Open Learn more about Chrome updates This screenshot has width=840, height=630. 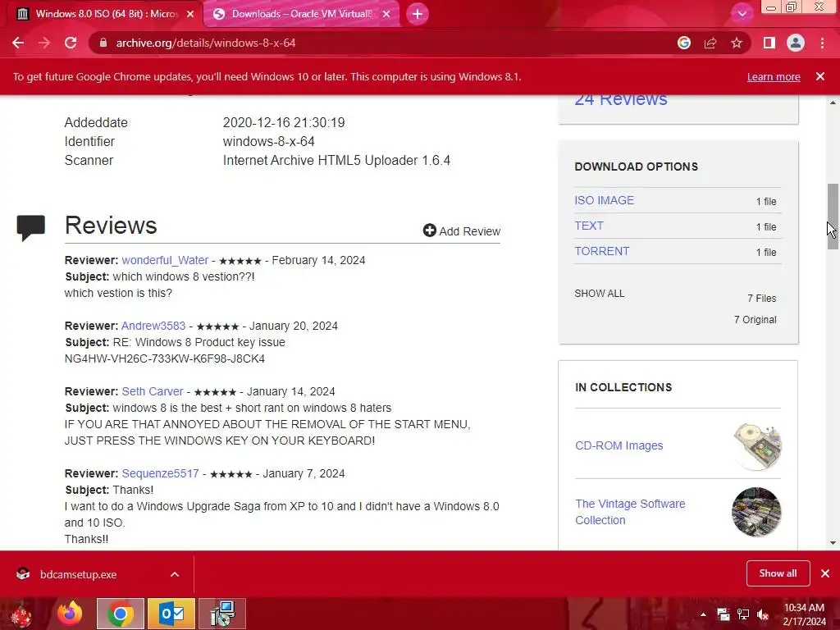(774, 76)
